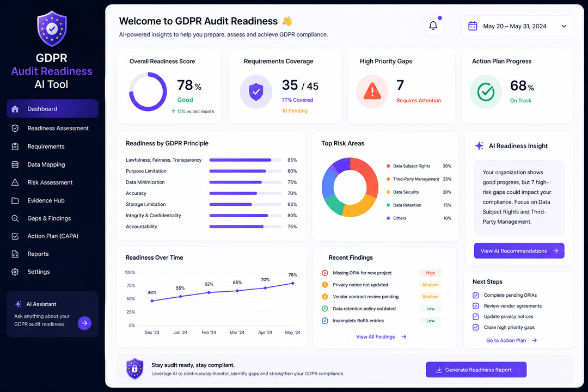Click the '12% vs last month' text
The height and width of the screenshot is (392, 588).
pos(196,112)
